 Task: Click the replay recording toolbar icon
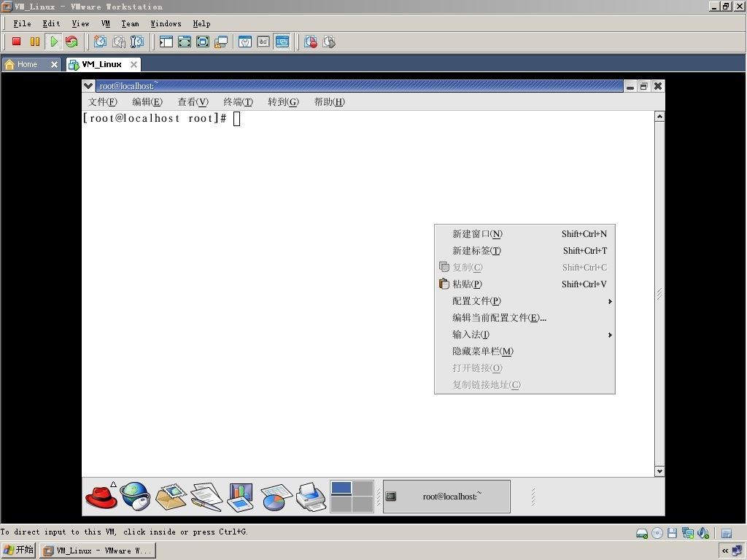[329, 42]
